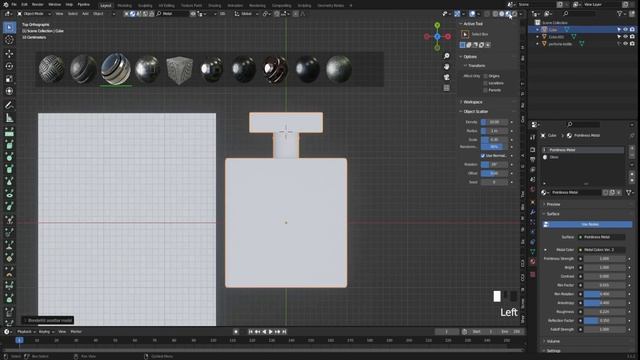Select the Cursor tool
Screen dimensions: 640x360
coord(9,40)
